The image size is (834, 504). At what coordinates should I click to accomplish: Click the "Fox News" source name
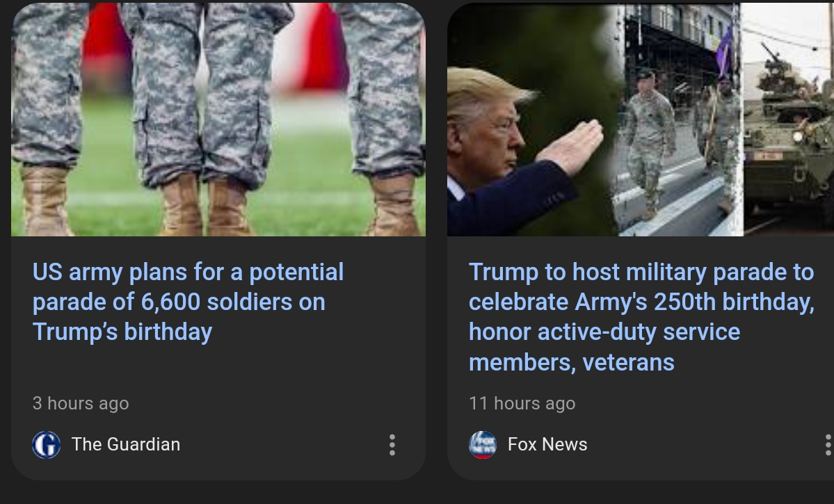pyautogui.click(x=547, y=445)
